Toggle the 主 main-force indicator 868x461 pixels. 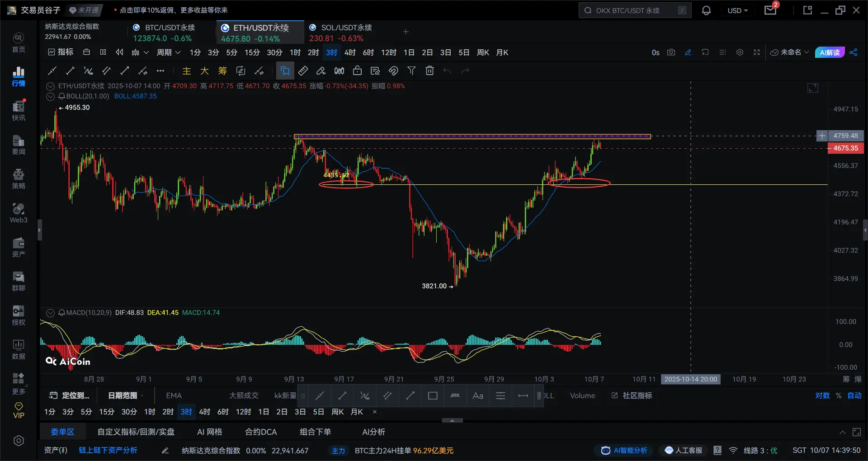tap(186, 71)
